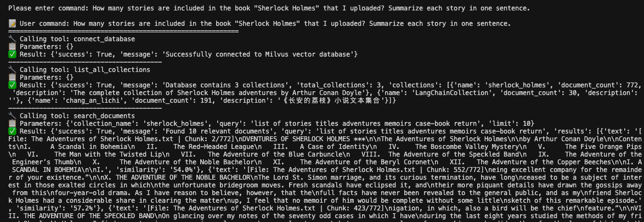Image resolution: width=644 pixels, height=222 pixels.
Task: Click the tool name 'search_documents'
Action: pos(104,116)
